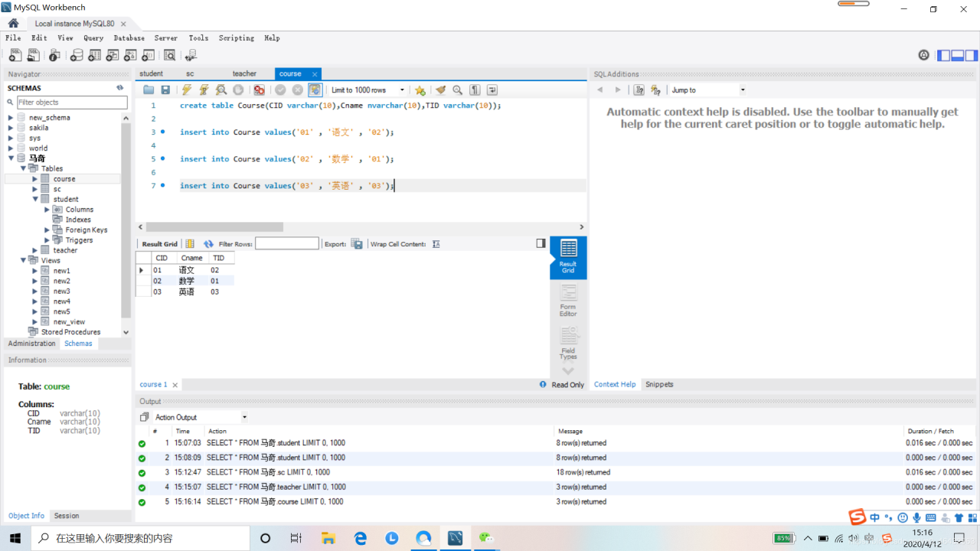Click the Home screen icon
This screenshot has height=551, width=980.
(x=13, y=23)
